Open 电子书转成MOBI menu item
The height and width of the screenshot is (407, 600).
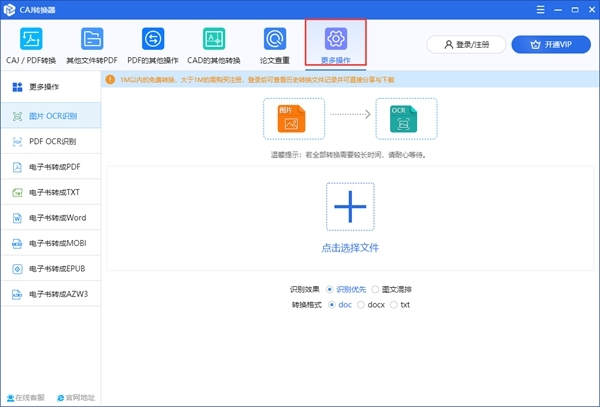[51, 243]
